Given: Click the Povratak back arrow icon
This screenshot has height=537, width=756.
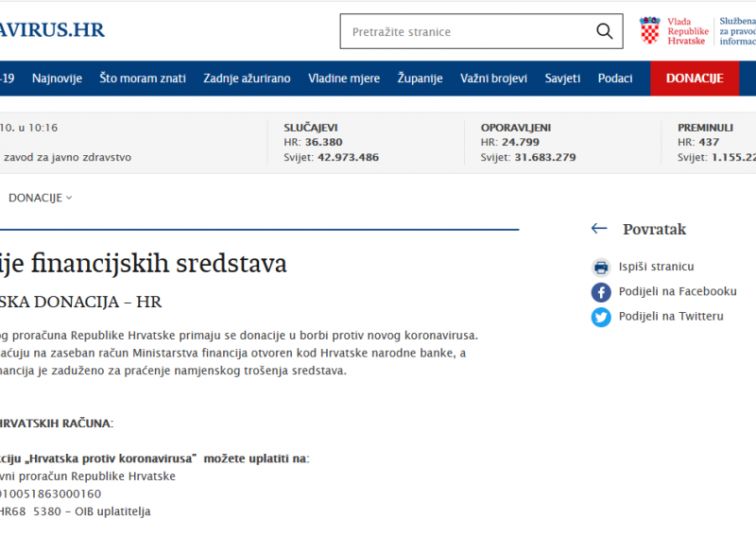Looking at the screenshot, I should [598, 229].
